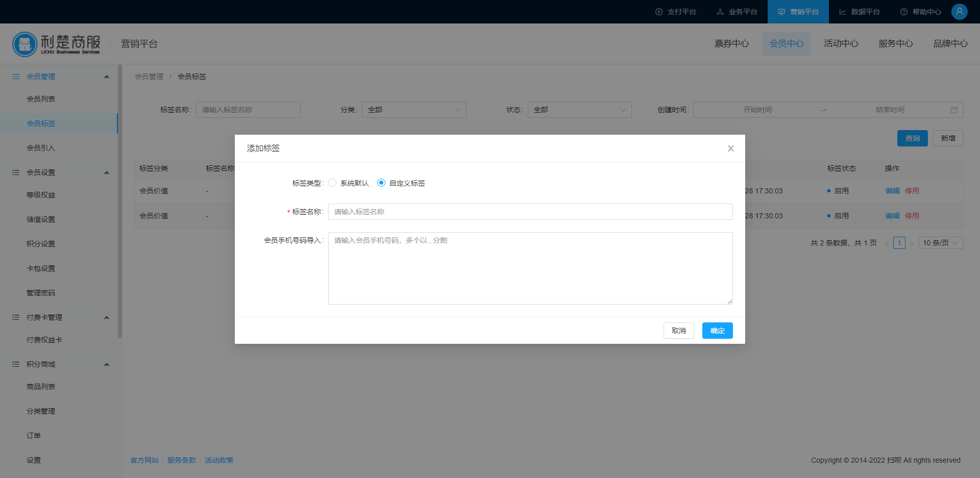The width and height of the screenshot is (980, 478).
Task: Open 帮助中心
Action: (x=921, y=12)
